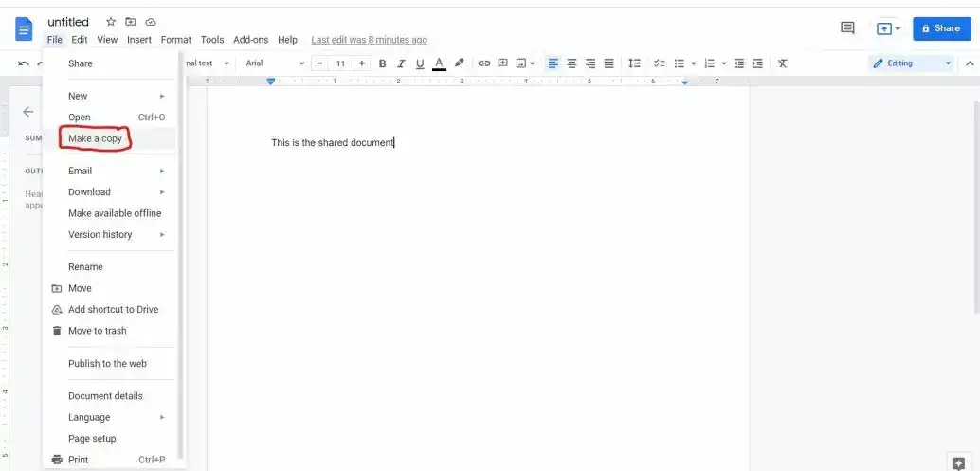Star the untitled document
Viewport: 980px width, 471px height.
[x=111, y=22]
